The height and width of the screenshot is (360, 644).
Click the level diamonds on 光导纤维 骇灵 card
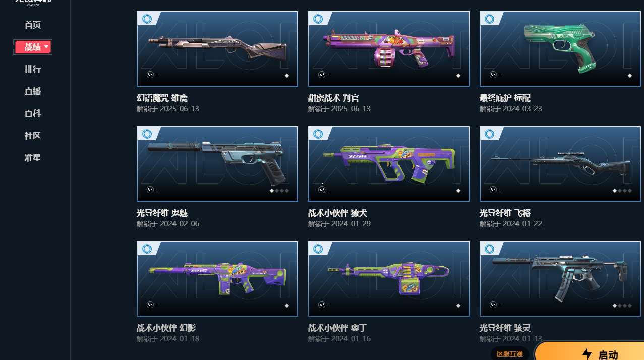[622, 306]
